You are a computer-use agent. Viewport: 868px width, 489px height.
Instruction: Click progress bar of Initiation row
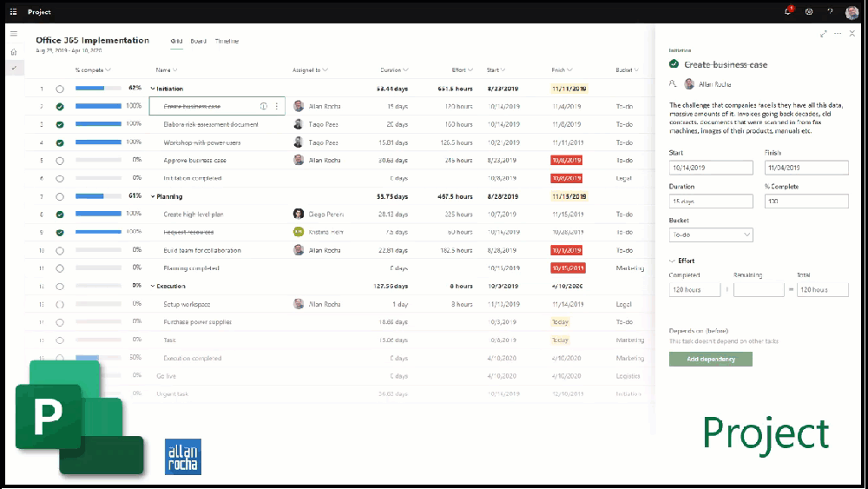98,89
